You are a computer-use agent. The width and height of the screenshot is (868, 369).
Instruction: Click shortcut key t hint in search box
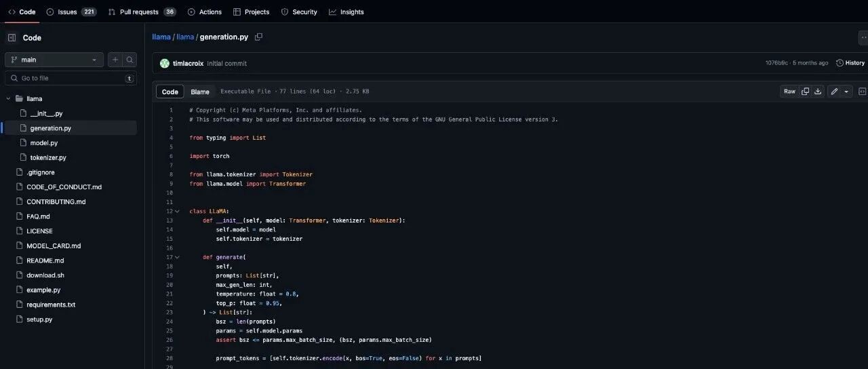click(x=129, y=78)
